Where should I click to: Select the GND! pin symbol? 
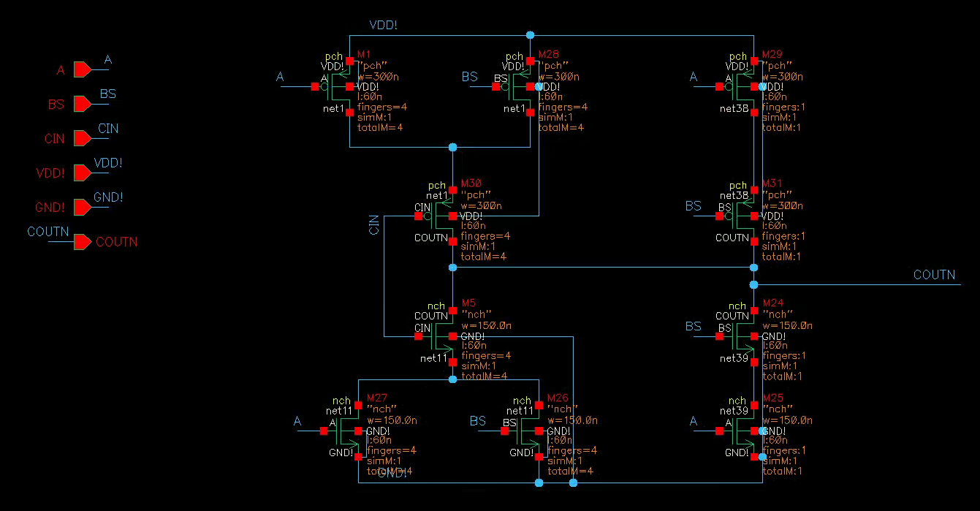pos(82,207)
